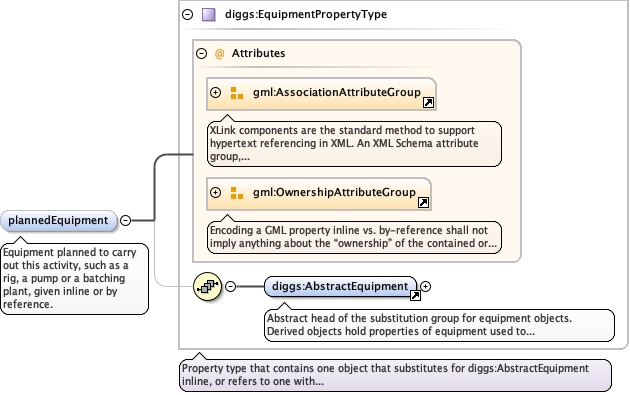Click the yellow sequence compositor icon
Viewport: 630px width, 395px height.
pyautogui.click(x=207, y=286)
